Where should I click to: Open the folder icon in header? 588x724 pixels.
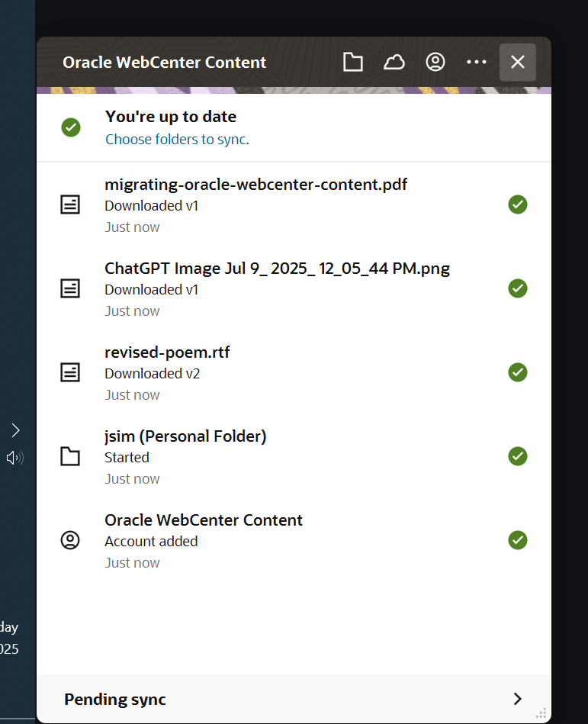coord(352,62)
